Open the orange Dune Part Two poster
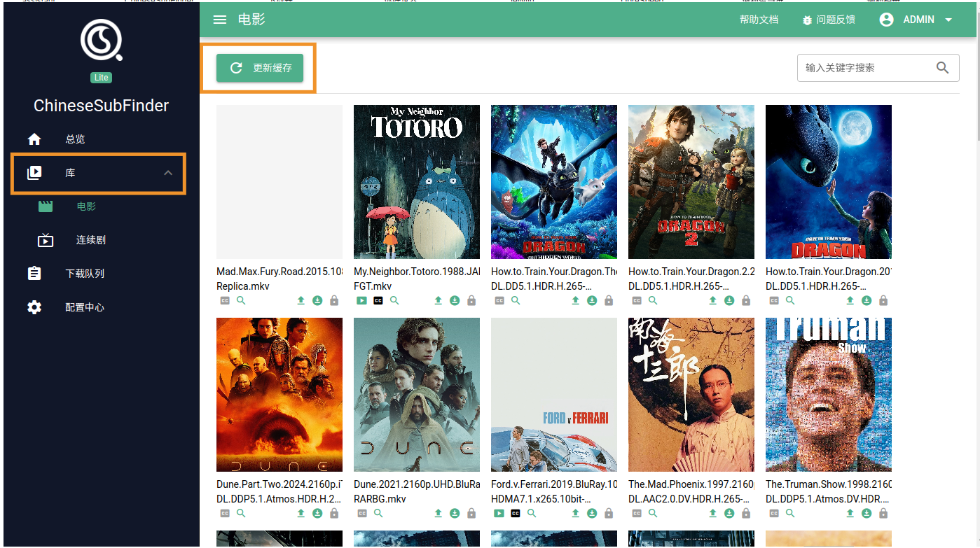980x548 pixels. pos(279,395)
